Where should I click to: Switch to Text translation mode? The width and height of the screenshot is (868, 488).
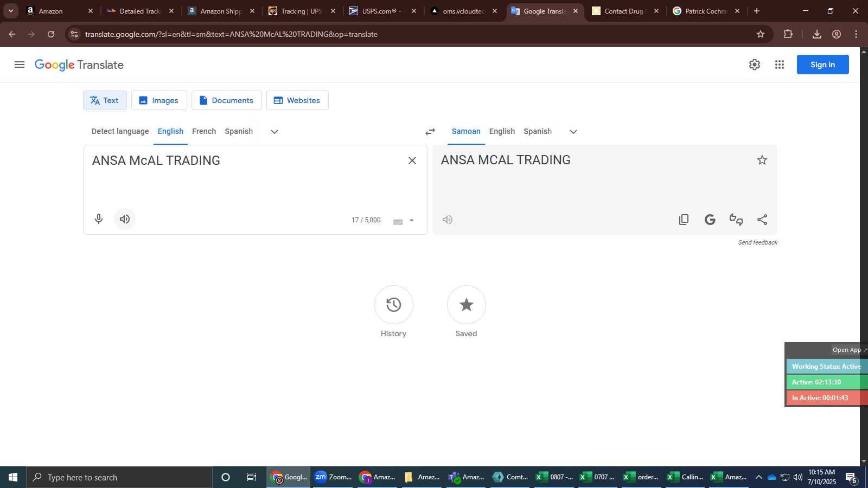105,100
